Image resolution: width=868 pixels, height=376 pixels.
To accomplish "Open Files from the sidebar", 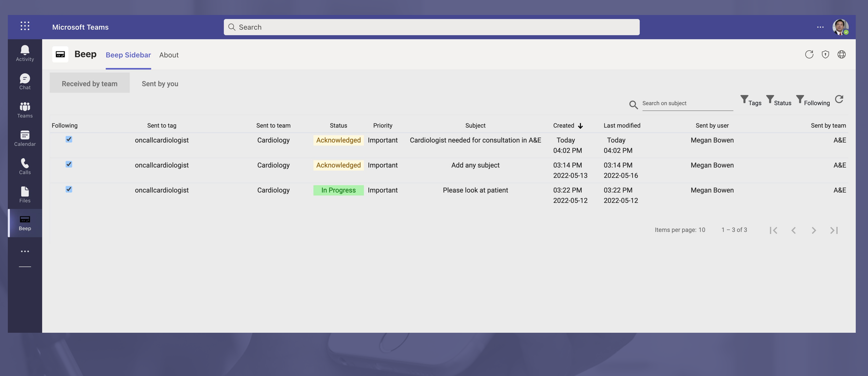I will click(x=25, y=194).
